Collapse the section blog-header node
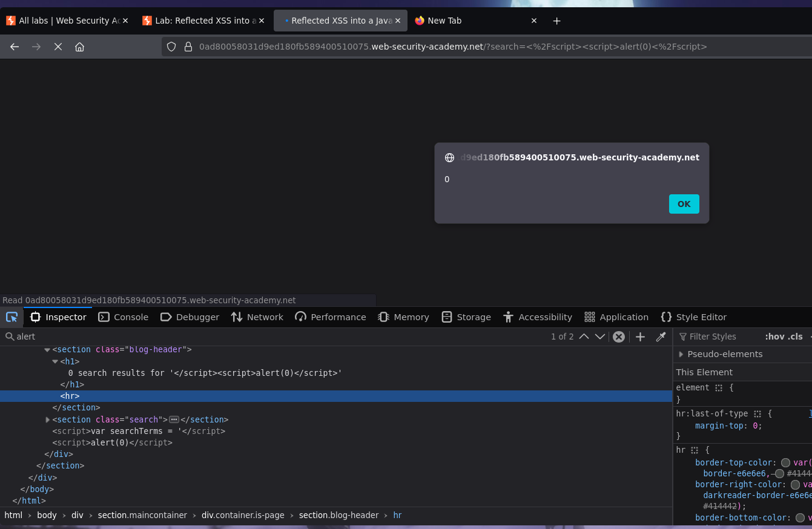 click(47, 350)
